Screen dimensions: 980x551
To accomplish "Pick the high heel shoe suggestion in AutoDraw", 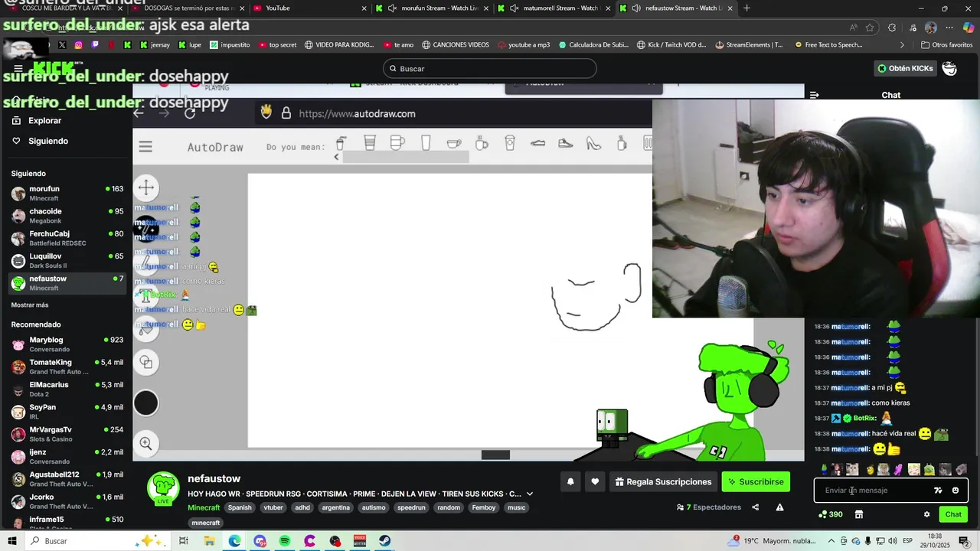I will (593, 143).
